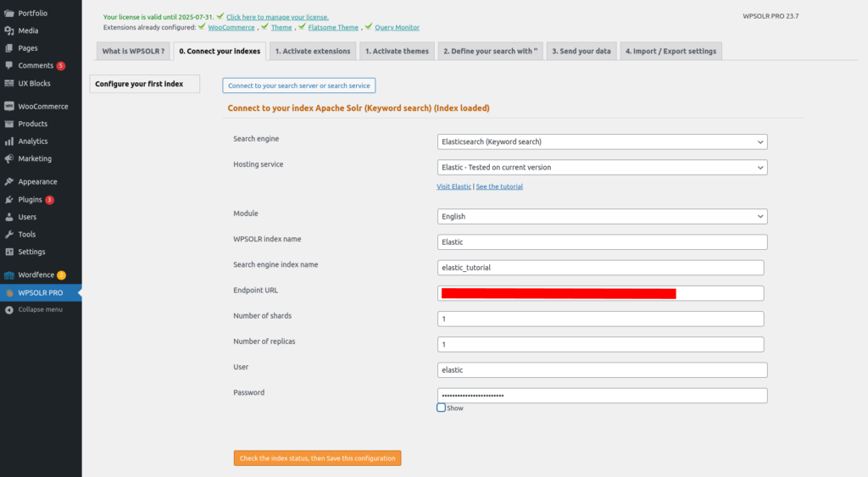Click the Portfolio sidebar icon
Viewport: 868px width, 477px height.
click(8, 14)
